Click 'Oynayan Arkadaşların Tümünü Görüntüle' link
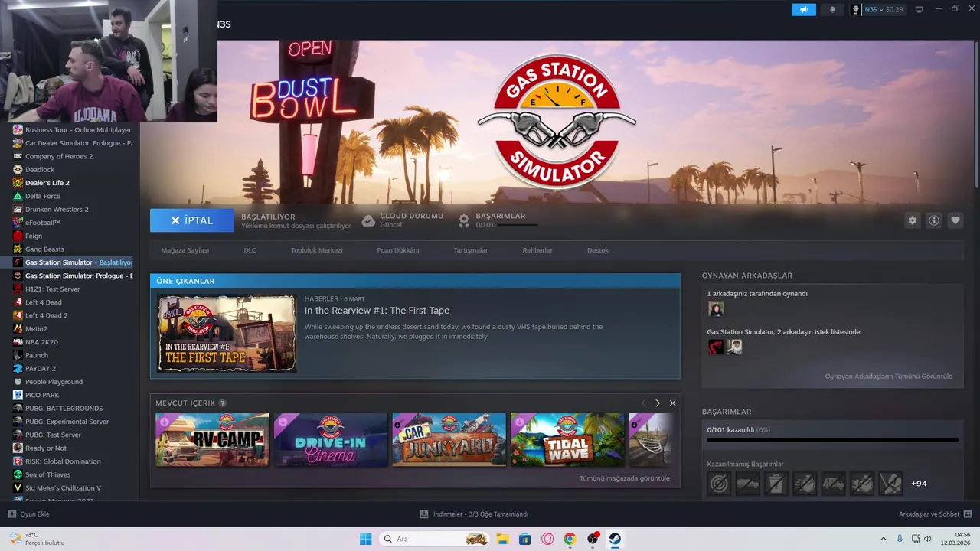Viewport: 980px width, 551px height. tap(889, 377)
